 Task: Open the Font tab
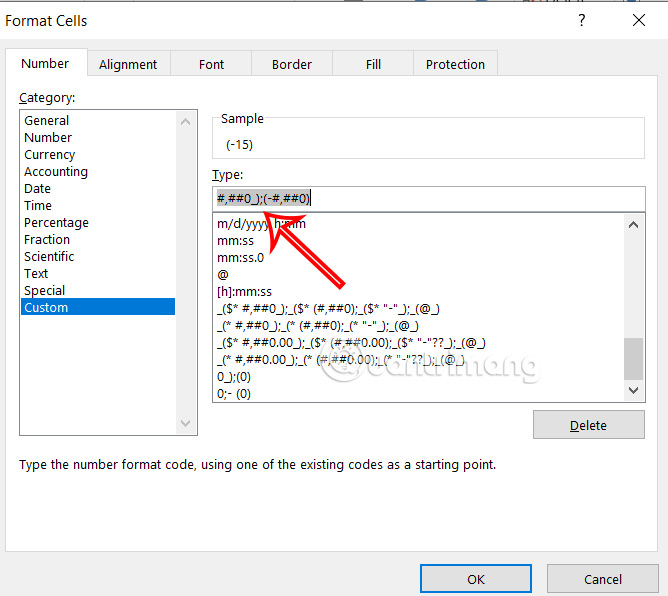[211, 64]
